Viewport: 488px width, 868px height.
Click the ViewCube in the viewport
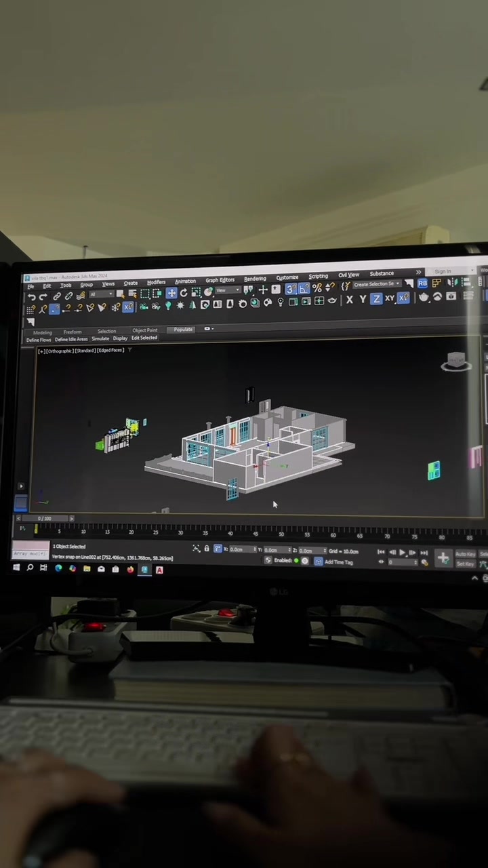pyautogui.click(x=456, y=361)
